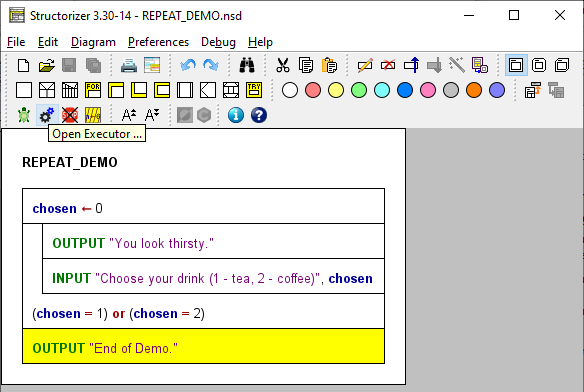Image resolution: width=584 pixels, height=392 pixels.
Task: Insert a WHILE loop element
Action: (x=116, y=90)
